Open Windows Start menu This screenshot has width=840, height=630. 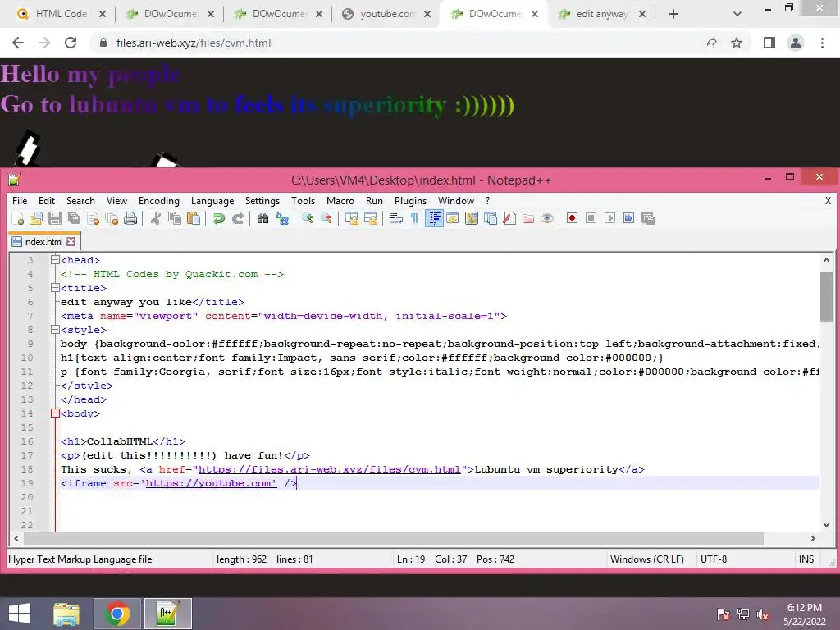pyautogui.click(x=20, y=614)
